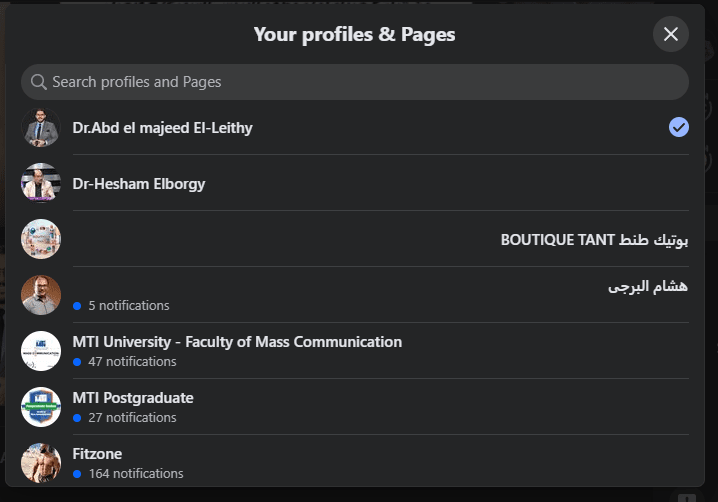Image resolution: width=718 pixels, height=502 pixels.
Task: Click the bearded man avatar with 5 notifications
Action: click(41, 296)
